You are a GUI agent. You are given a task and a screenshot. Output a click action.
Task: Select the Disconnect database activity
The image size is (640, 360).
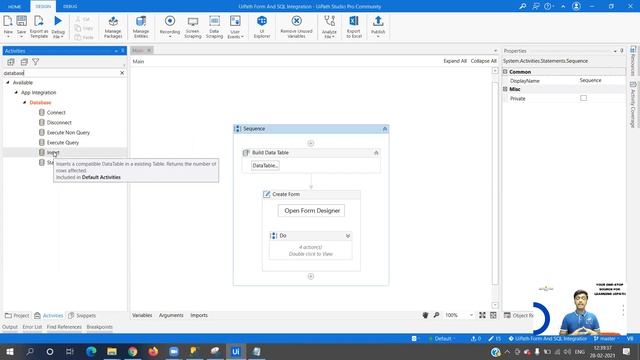[x=59, y=122]
